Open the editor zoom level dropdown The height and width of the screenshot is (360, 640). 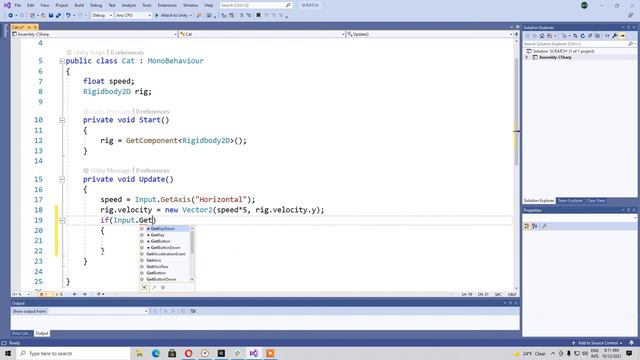coord(21,294)
